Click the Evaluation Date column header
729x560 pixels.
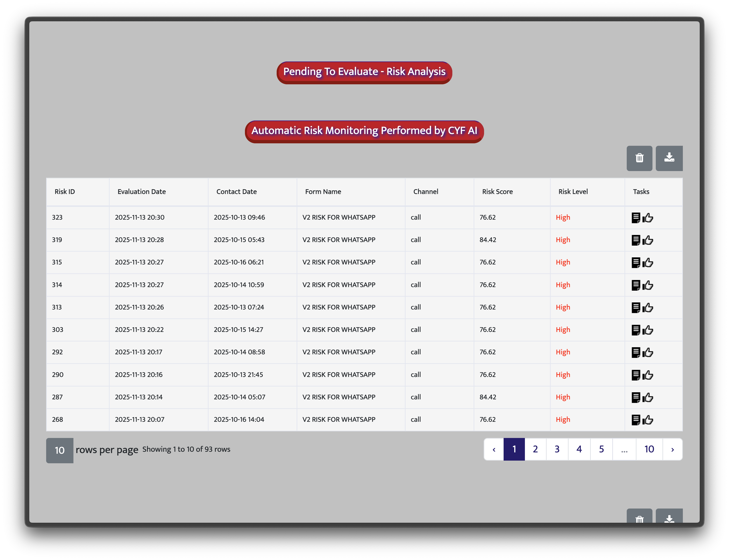click(141, 192)
